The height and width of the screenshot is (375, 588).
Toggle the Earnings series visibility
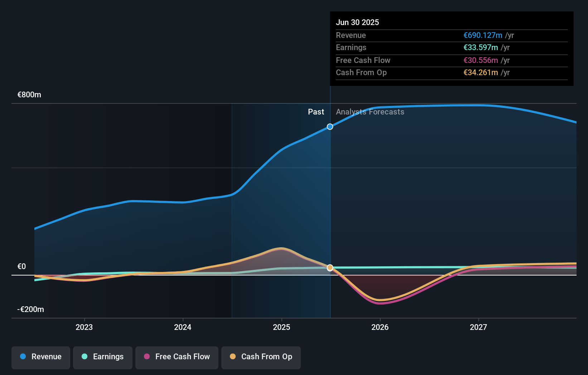click(103, 357)
